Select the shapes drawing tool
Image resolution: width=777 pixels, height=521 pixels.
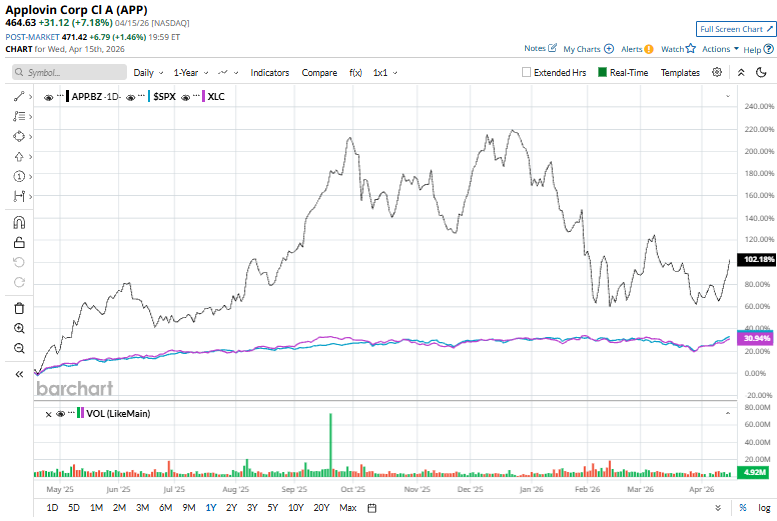[x=19, y=136]
